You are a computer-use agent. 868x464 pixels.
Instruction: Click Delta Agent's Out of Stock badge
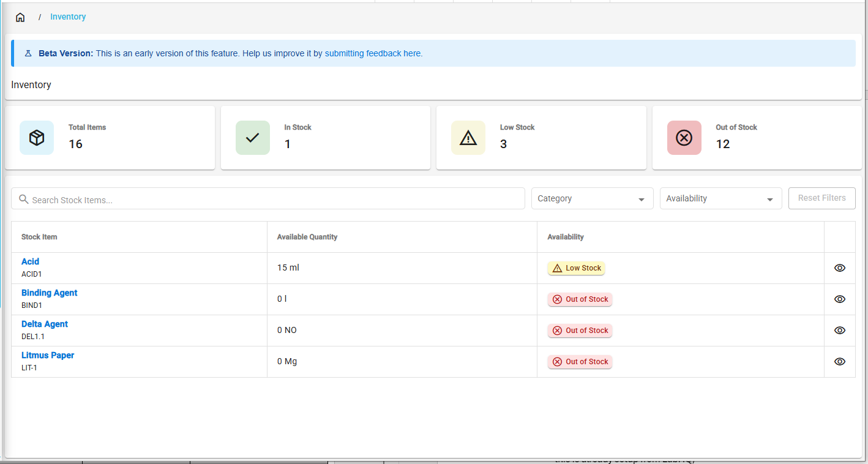[580, 331]
